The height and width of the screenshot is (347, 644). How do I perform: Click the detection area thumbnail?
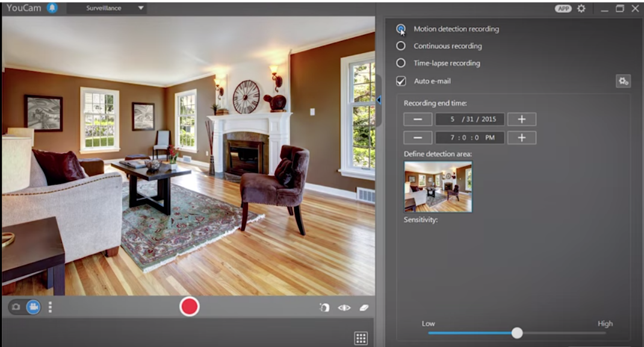click(x=438, y=187)
